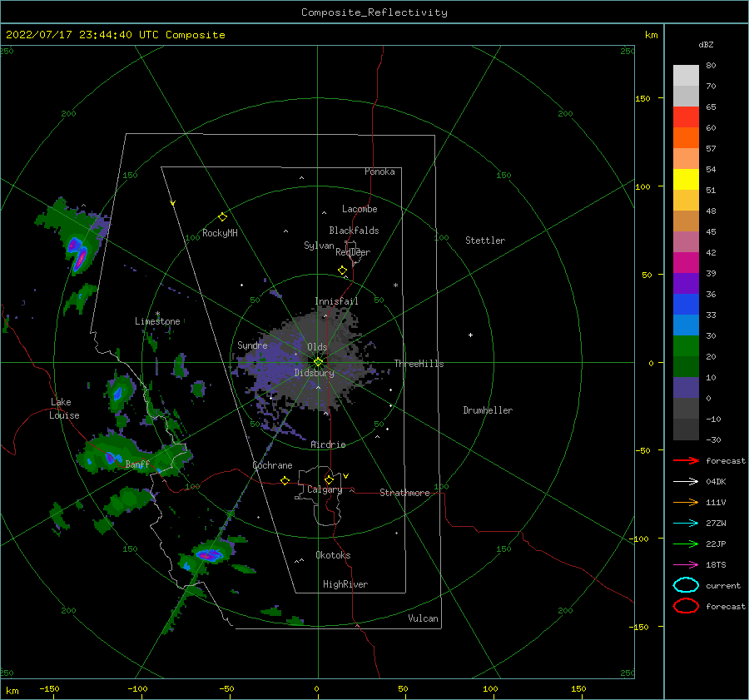Click the magenta 42 dBZ color swatch
The height and width of the screenshot is (700, 749).
(x=686, y=263)
